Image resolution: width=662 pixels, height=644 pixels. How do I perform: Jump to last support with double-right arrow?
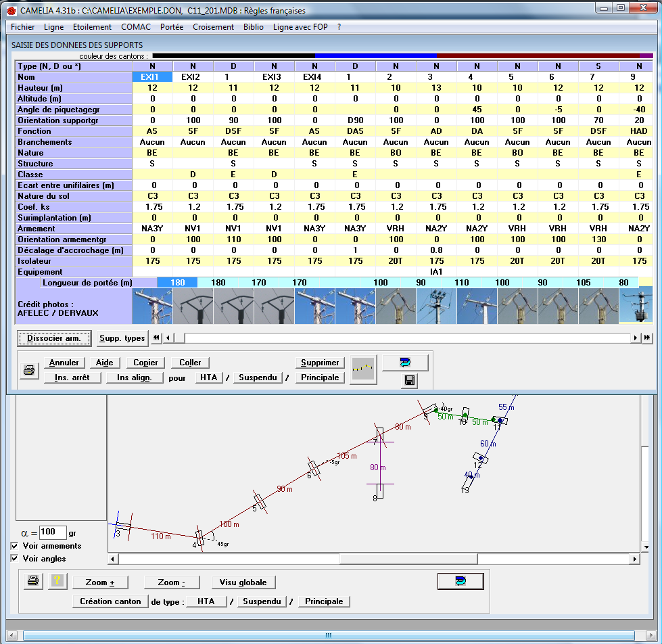(x=647, y=338)
